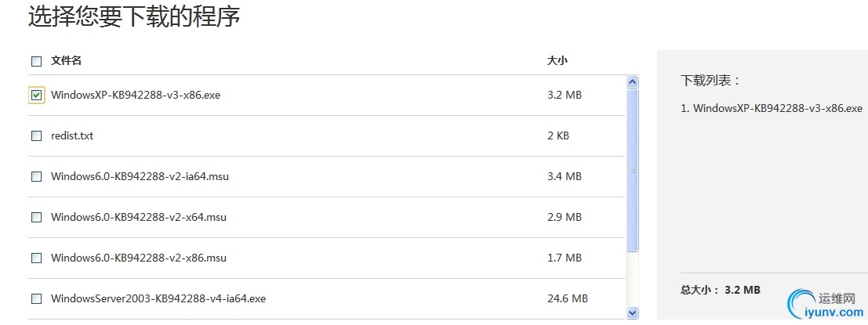Check the Windows6.0-KB942288-v2-x86.msu checkbox
Image resolution: width=868 pixels, height=325 pixels.
coord(36,258)
